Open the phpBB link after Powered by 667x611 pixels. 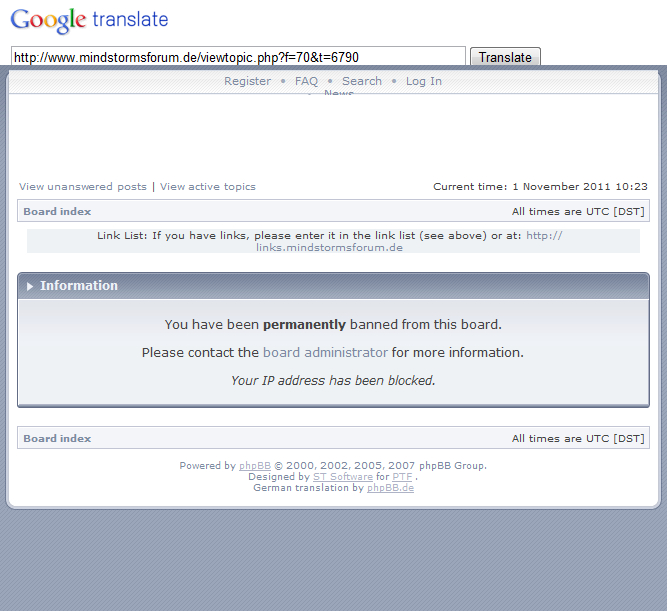[x=255, y=466]
